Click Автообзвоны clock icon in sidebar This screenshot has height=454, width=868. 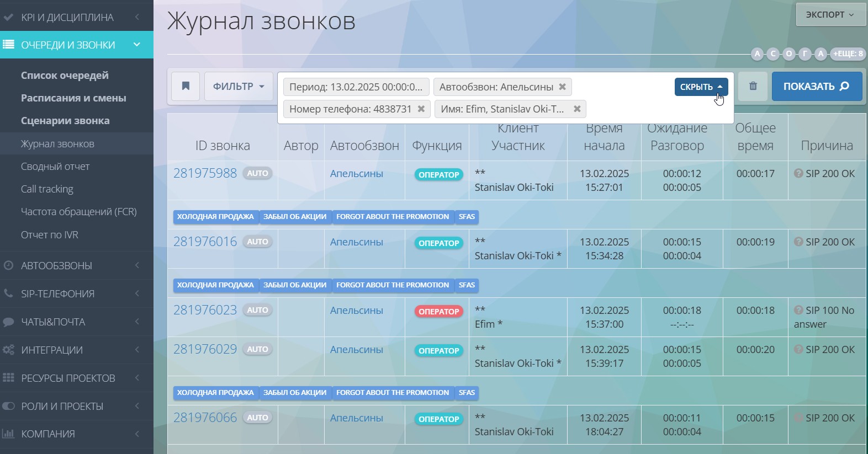8,265
